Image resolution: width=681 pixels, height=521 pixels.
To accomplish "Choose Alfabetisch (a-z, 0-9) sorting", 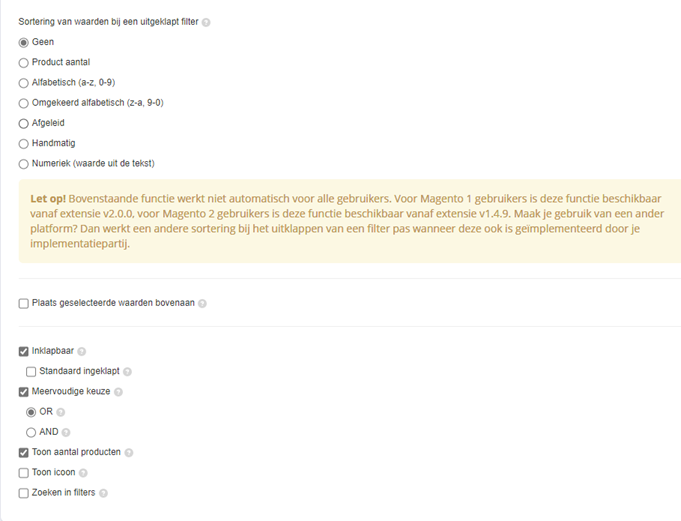I will [23, 83].
